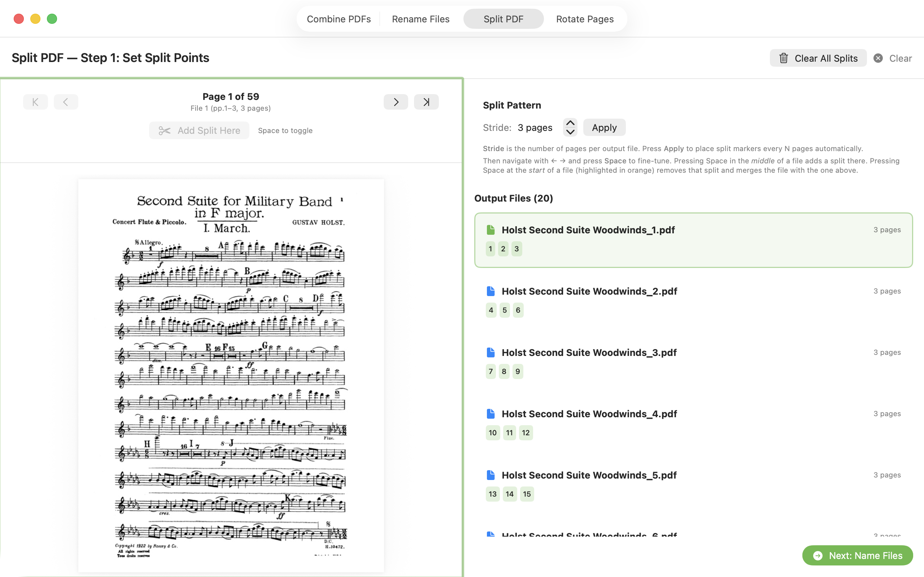Switch to the Combine PDFs tab
The height and width of the screenshot is (577, 924).
[x=338, y=19]
